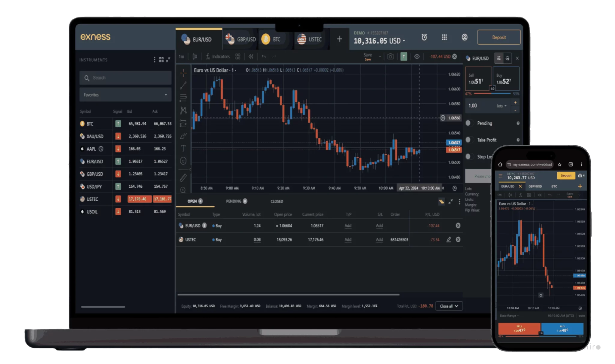Increase lot volume with plus
The height and width of the screenshot is (364, 615).
tap(515, 103)
